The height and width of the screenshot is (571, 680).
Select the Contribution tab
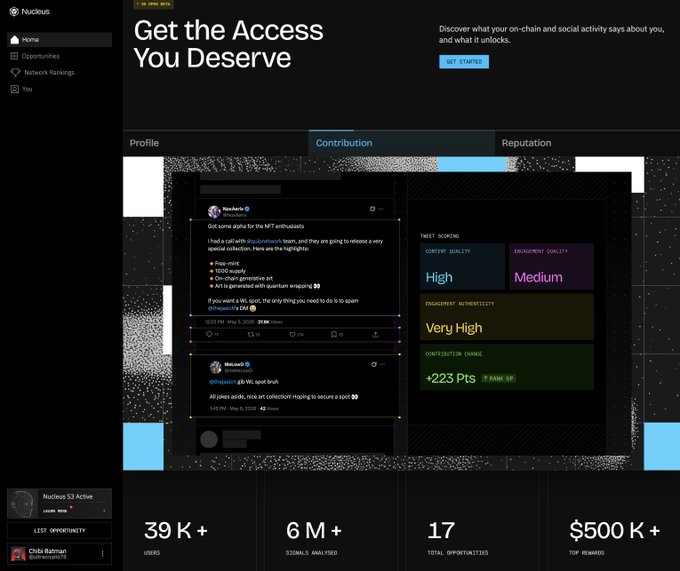(402, 143)
